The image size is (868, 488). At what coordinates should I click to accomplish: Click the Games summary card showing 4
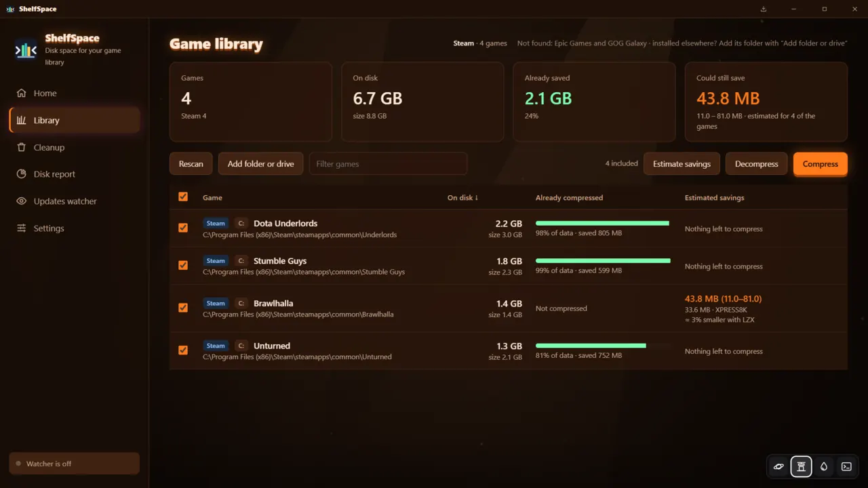click(251, 102)
